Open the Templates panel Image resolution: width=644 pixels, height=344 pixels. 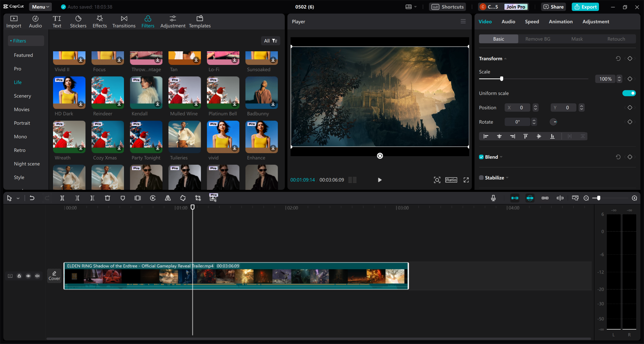199,21
